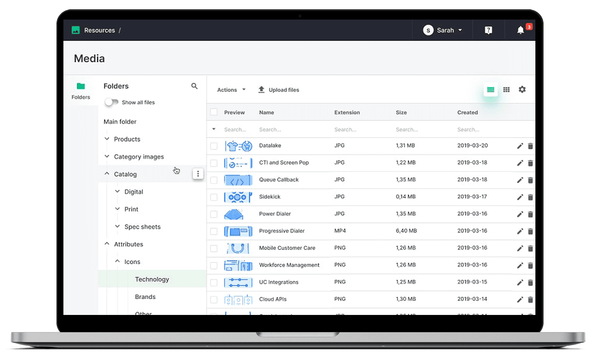Open the Catalog folder three-dot menu
This screenshot has width=598, height=364.
pyautogui.click(x=198, y=174)
